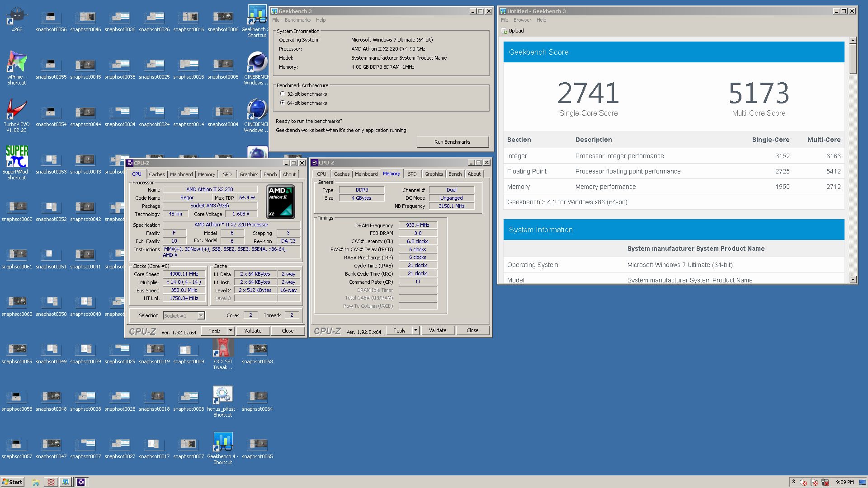Click Close in the right CPU-Z window
This screenshot has height=488, width=868.
point(472,330)
